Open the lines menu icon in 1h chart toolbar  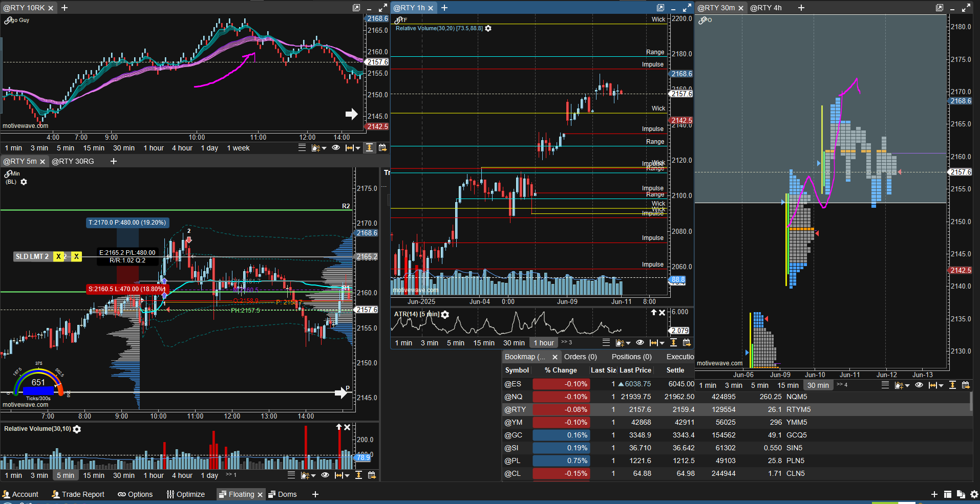[x=606, y=343]
